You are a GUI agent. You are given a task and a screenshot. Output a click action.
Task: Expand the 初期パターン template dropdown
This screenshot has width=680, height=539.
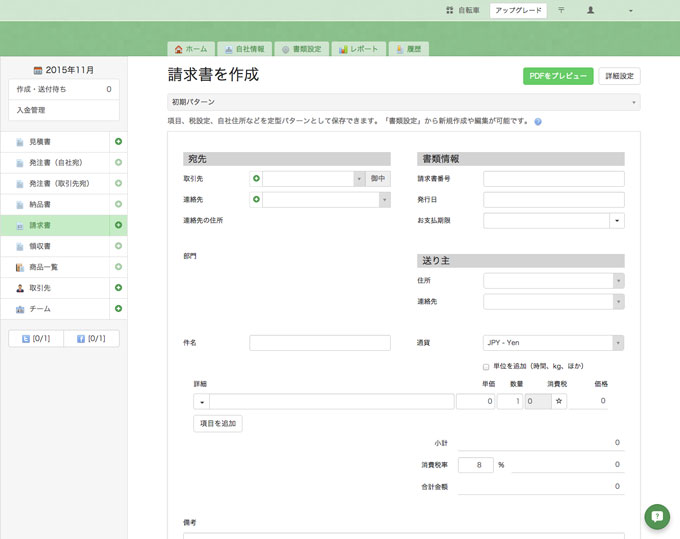(404, 102)
